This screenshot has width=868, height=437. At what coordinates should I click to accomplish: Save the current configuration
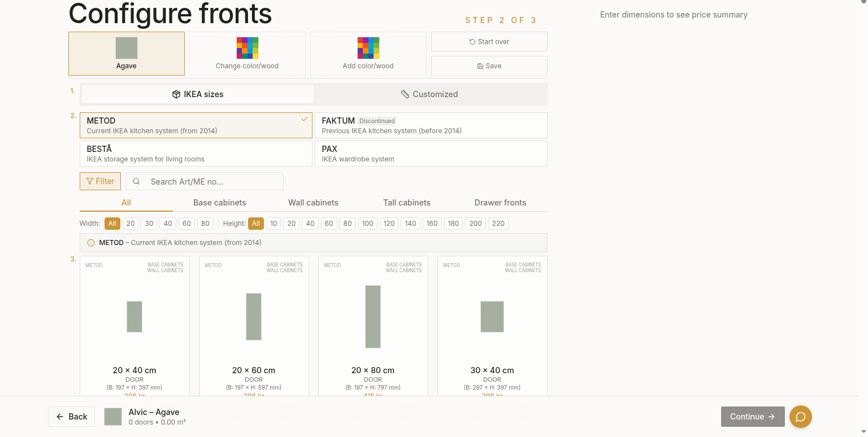(x=489, y=66)
